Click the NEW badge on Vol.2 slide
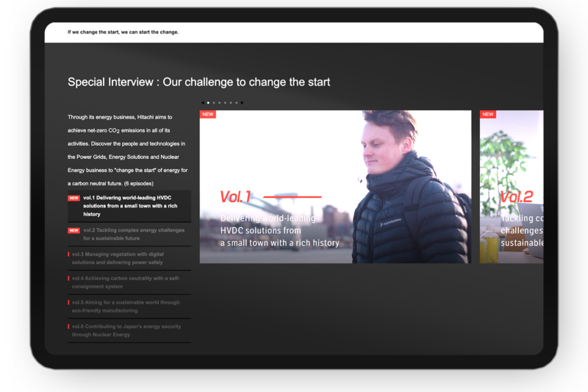Viewport: 588px width, 392px height. tap(488, 115)
